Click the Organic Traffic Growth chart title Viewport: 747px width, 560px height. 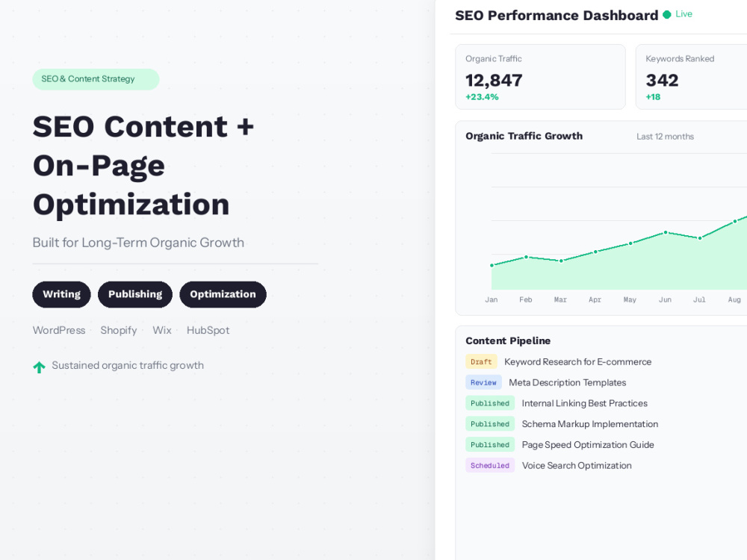(x=524, y=136)
